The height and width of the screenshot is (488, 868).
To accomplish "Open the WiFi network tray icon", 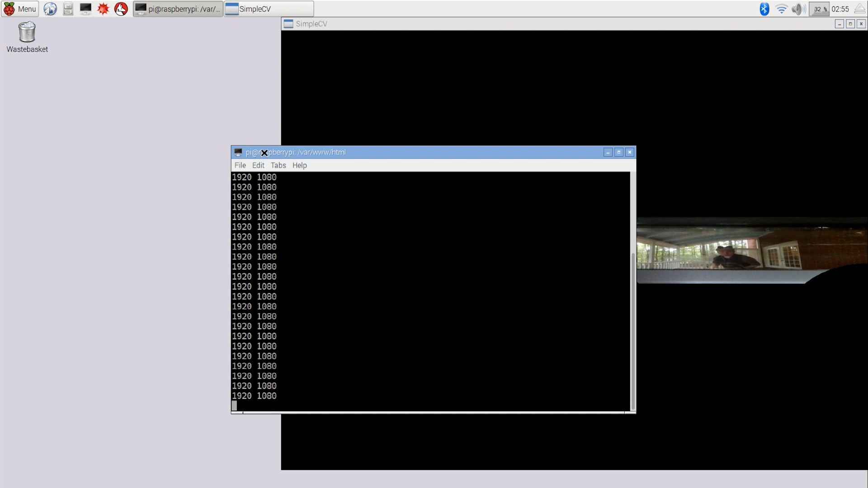I will point(781,9).
